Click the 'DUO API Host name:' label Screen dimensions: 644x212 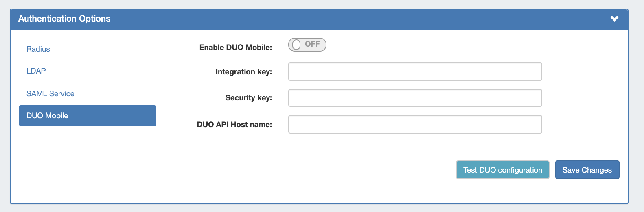pos(234,125)
